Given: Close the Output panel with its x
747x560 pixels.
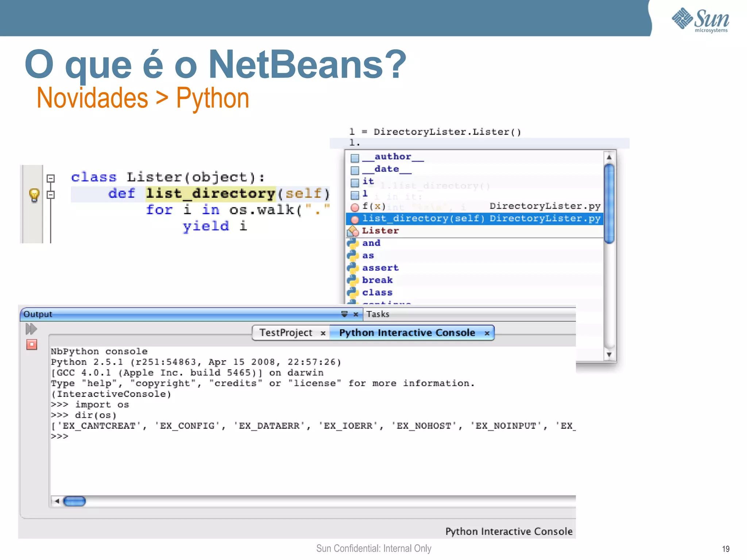Looking at the screenshot, I should point(356,314).
